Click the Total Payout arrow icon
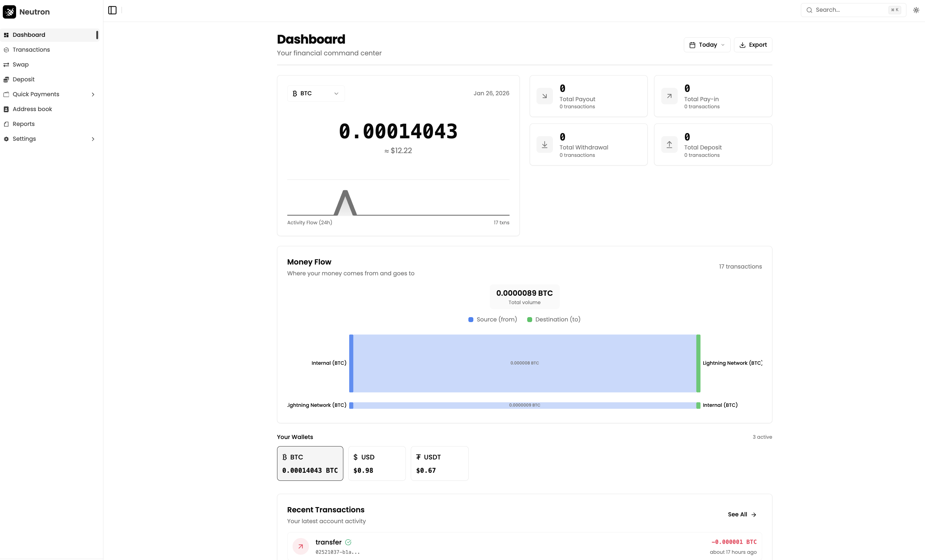This screenshot has height=560, width=925. 544,96
